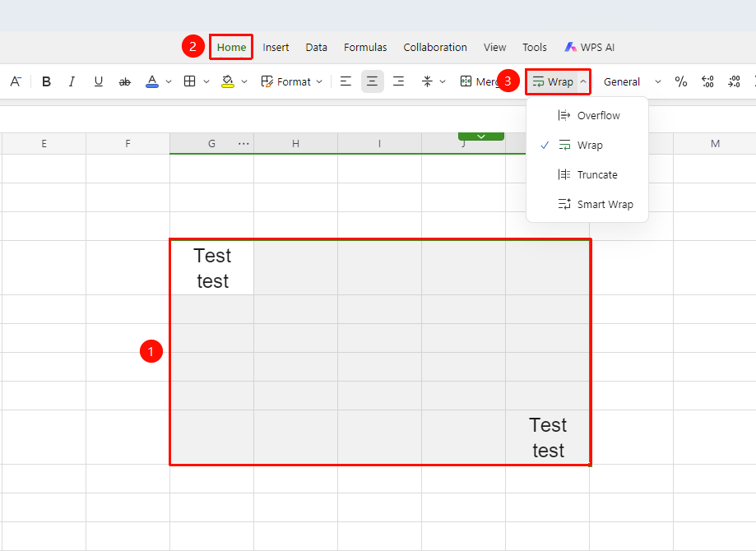Collapse the Wrap options chevron
The height and width of the screenshot is (551, 756).
click(583, 81)
